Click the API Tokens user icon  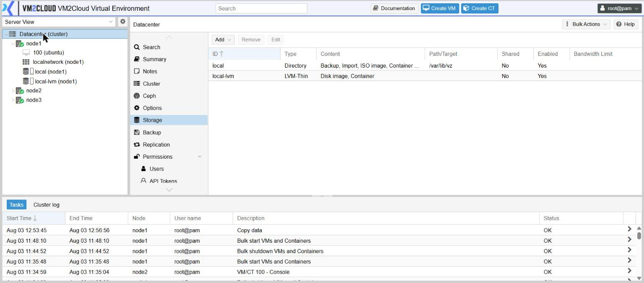click(x=143, y=181)
